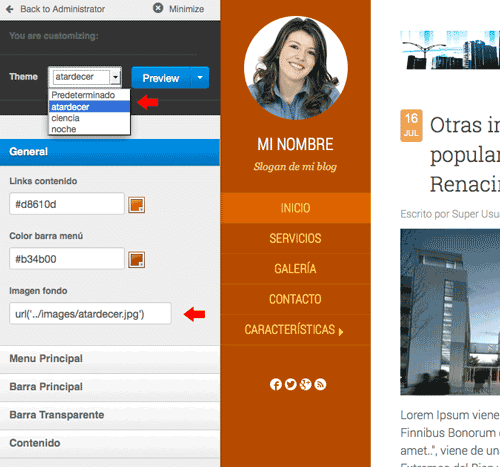The width and height of the screenshot is (500, 467).
Task: Open the Links contenido color picker swatch
Action: tap(137, 205)
